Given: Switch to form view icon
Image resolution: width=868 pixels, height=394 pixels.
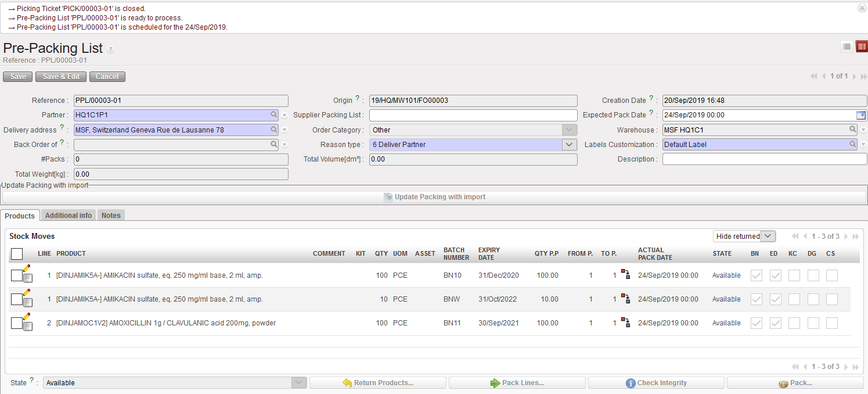Looking at the screenshot, I should click(861, 46).
